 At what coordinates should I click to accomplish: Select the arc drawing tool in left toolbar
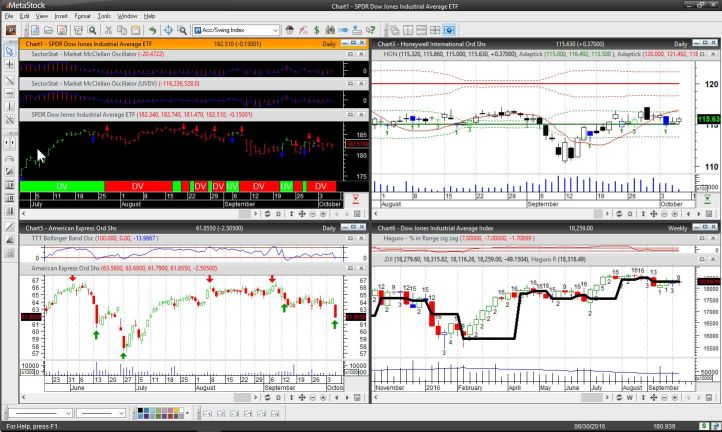[9, 158]
